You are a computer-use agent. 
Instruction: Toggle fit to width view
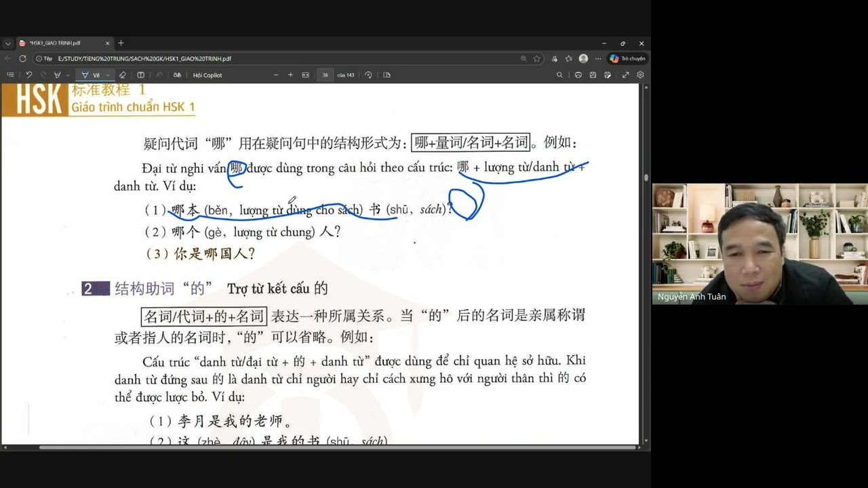coord(305,75)
